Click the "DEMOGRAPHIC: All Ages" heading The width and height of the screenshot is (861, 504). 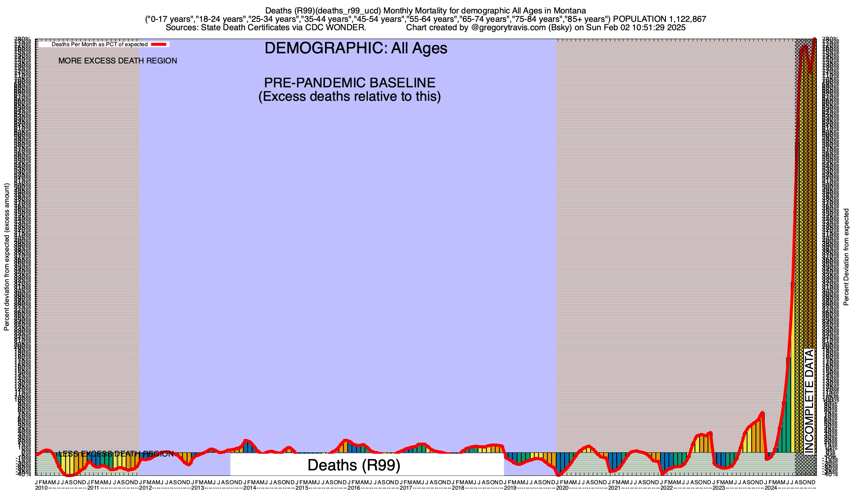pos(356,48)
